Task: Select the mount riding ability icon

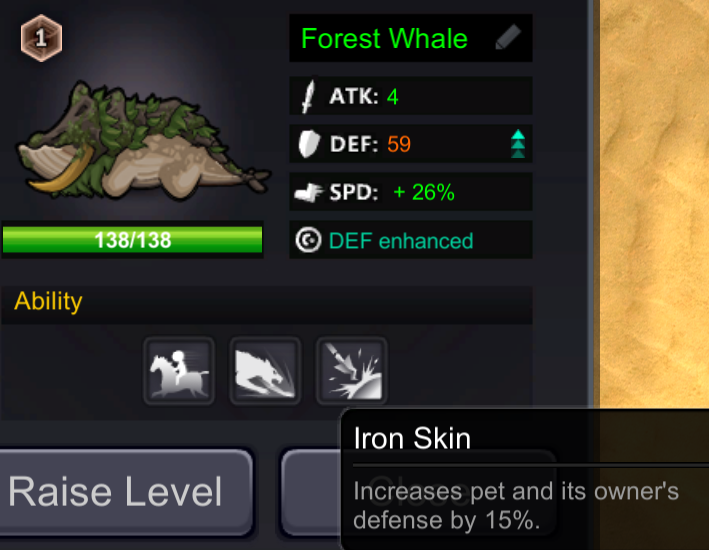Action: pos(179,370)
